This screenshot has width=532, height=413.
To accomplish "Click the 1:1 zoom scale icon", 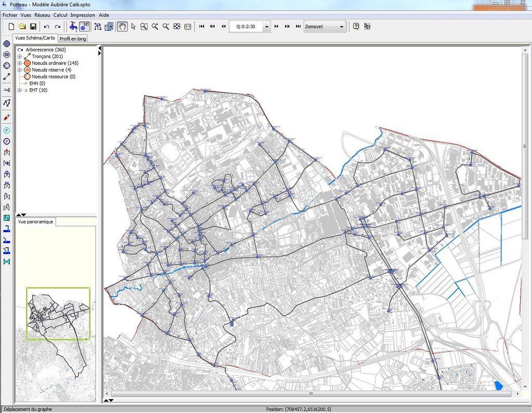I will point(188,26).
